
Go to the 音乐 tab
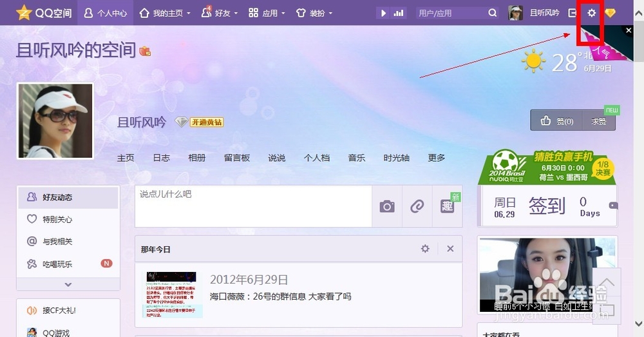pyautogui.click(x=357, y=158)
